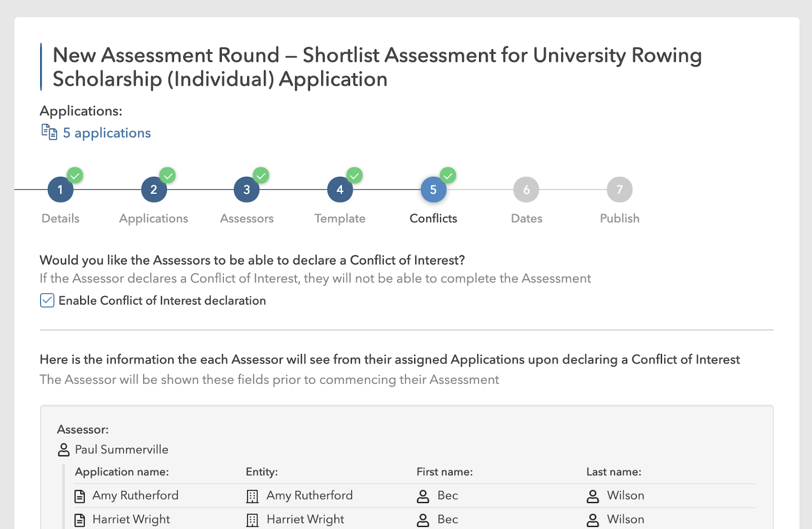
Task: Click the Enable Conflict of Interest declaration label
Action: 162,301
